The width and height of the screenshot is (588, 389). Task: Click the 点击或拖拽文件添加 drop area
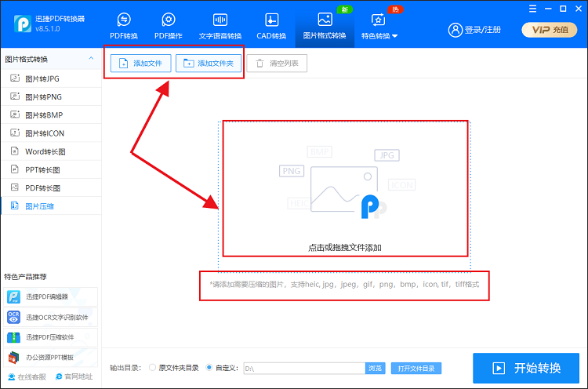pyautogui.click(x=345, y=195)
